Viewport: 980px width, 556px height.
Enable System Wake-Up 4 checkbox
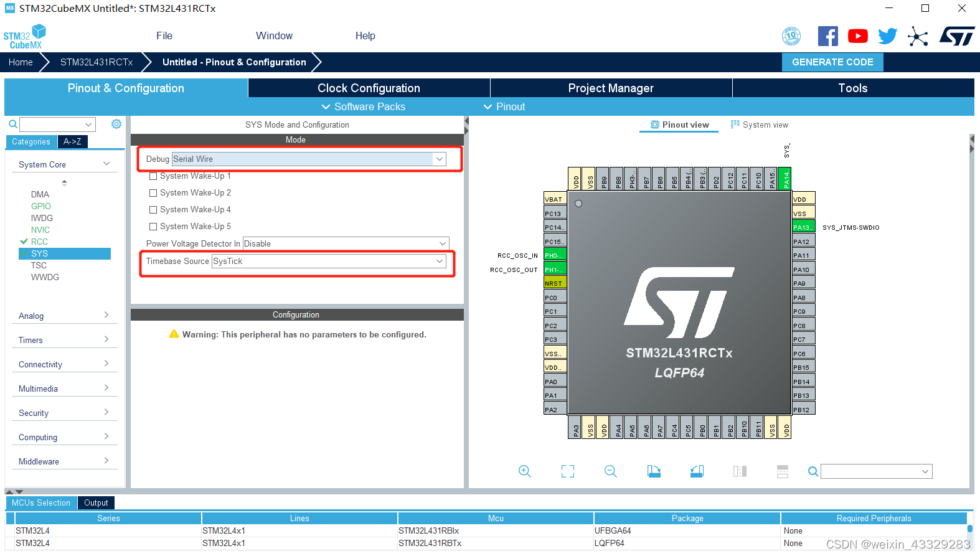click(x=153, y=210)
